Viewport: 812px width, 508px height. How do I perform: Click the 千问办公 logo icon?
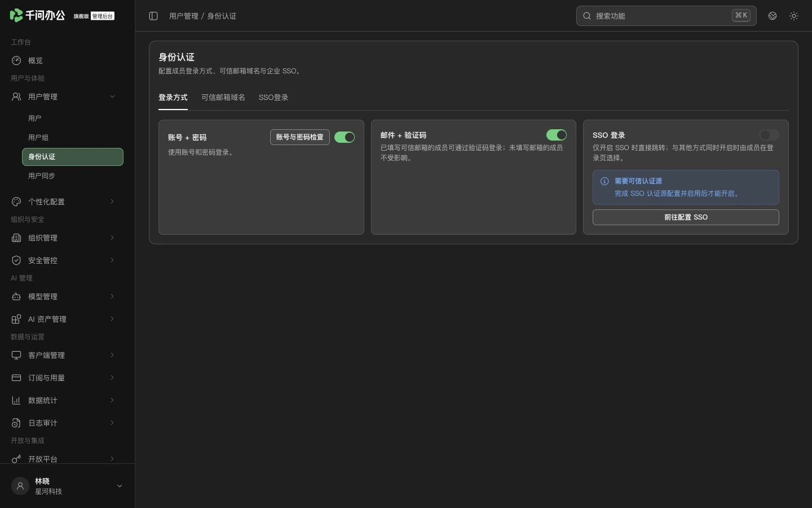[x=16, y=15]
